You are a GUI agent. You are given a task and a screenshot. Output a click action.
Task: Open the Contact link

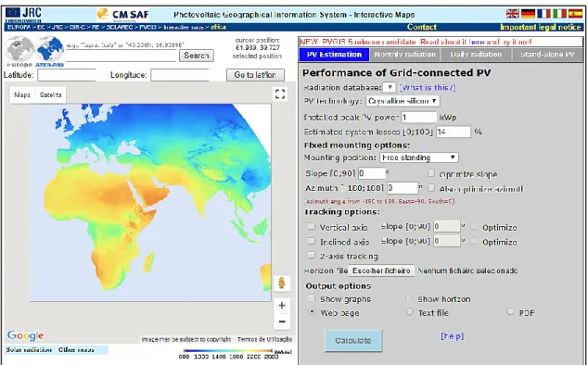(x=422, y=27)
